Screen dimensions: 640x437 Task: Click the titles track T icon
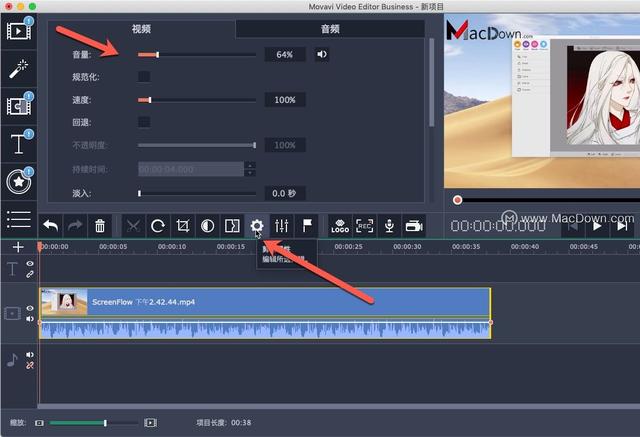click(x=12, y=269)
